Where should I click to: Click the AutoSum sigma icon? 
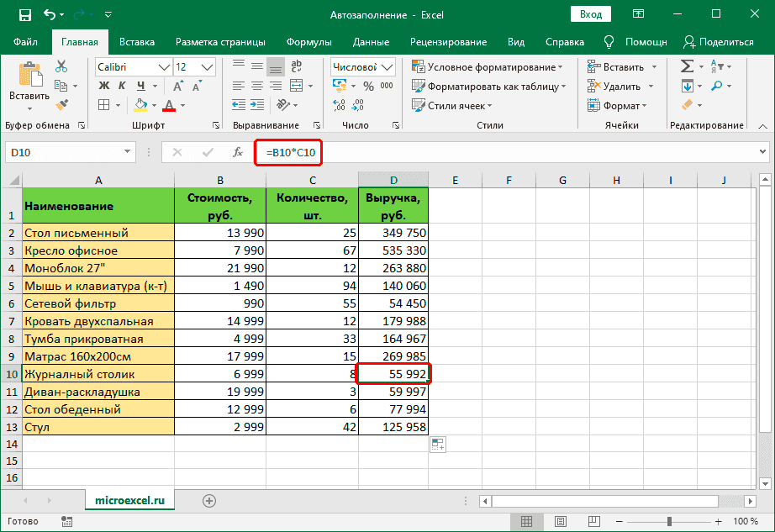point(686,66)
